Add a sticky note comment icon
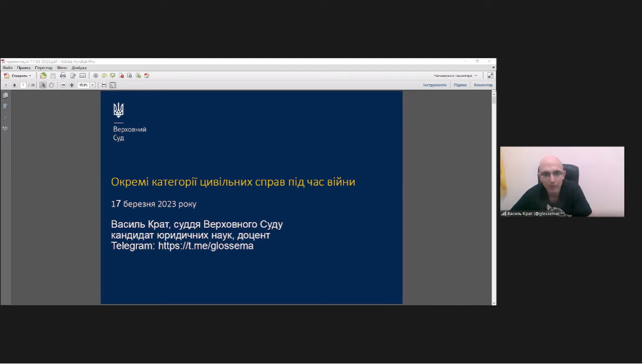The height and width of the screenshot is (364, 642). tap(104, 76)
